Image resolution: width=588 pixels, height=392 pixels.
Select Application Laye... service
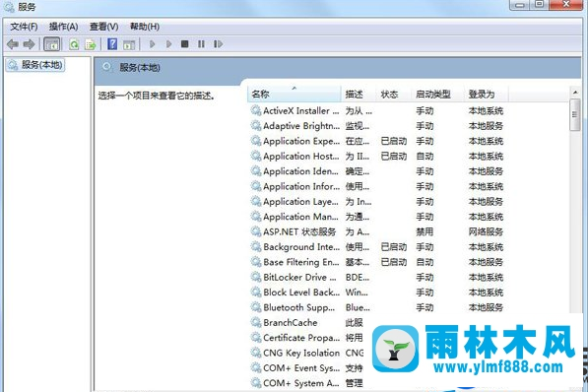coord(377,202)
